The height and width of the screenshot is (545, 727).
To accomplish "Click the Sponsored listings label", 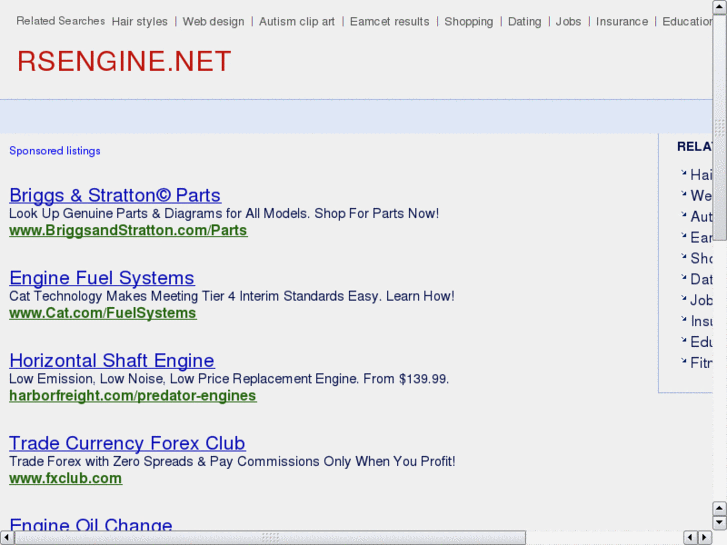I will point(55,151).
